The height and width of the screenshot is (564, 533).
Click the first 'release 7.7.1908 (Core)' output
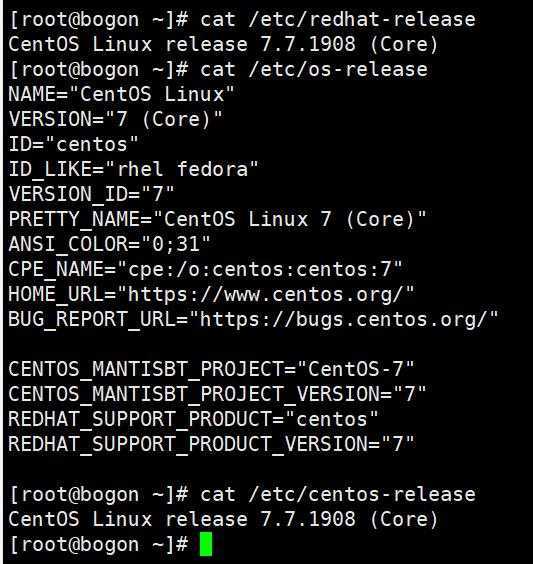click(x=301, y=44)
